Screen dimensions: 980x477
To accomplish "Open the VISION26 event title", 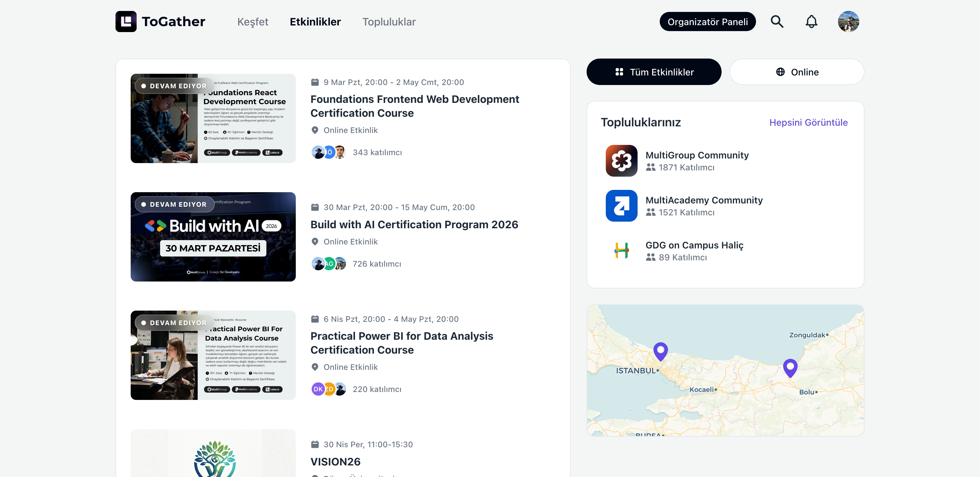I will (335, 461).
